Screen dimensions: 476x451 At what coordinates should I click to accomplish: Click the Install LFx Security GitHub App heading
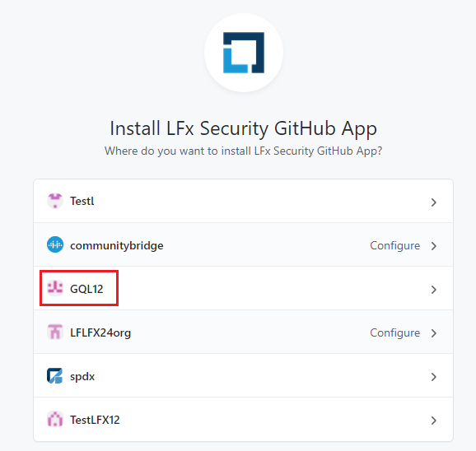[x=243, y=128]
